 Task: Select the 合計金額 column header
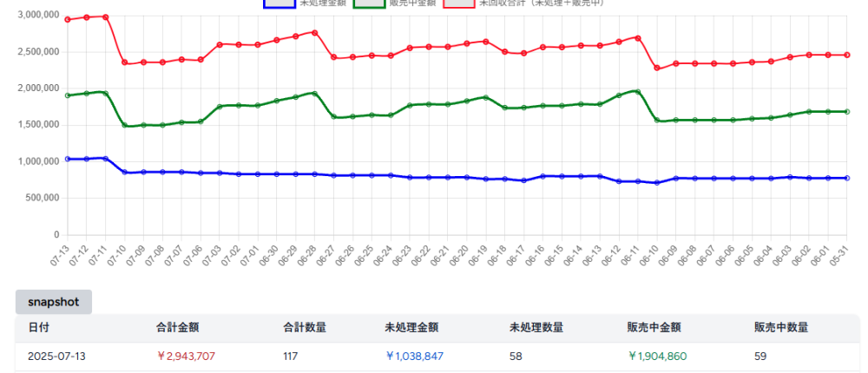pos(179,328)
